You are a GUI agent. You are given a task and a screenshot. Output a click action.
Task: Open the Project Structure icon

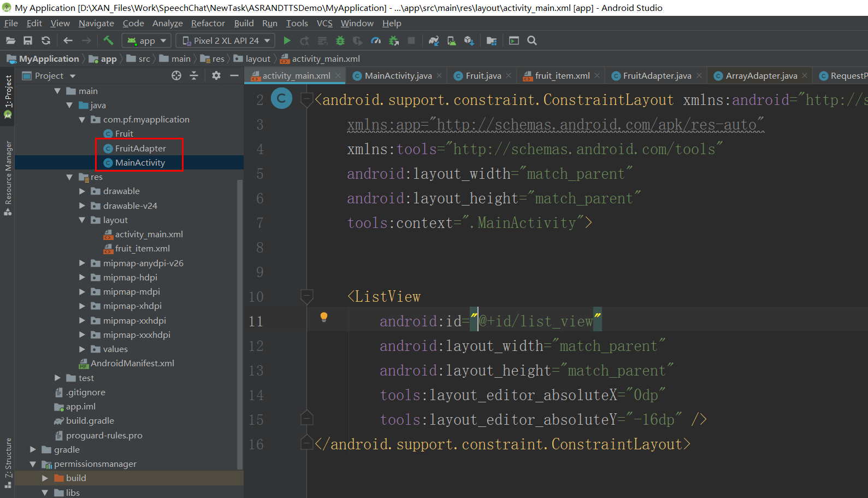coord(492,40)
